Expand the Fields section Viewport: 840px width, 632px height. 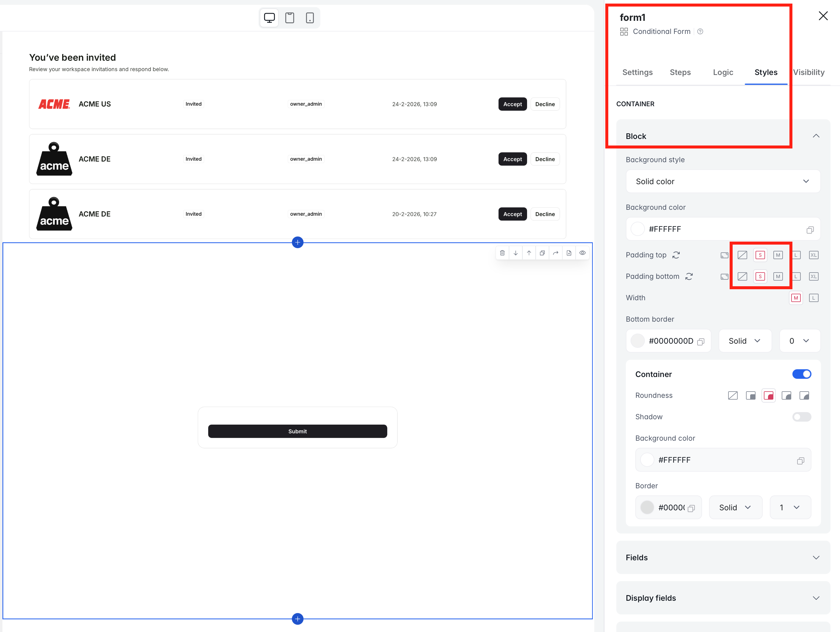(723, 557)
